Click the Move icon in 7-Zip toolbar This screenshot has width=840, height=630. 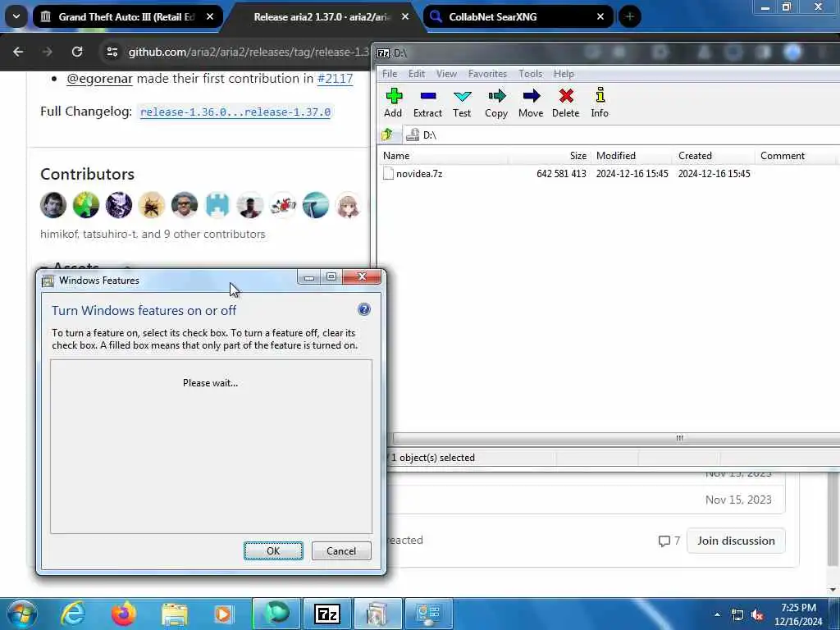click(x=531, y=103)
